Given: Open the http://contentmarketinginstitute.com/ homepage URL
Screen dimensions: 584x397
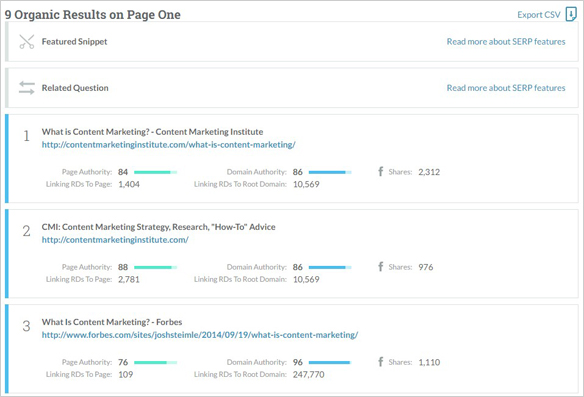Looking at the screenshot, I should 115,239.
